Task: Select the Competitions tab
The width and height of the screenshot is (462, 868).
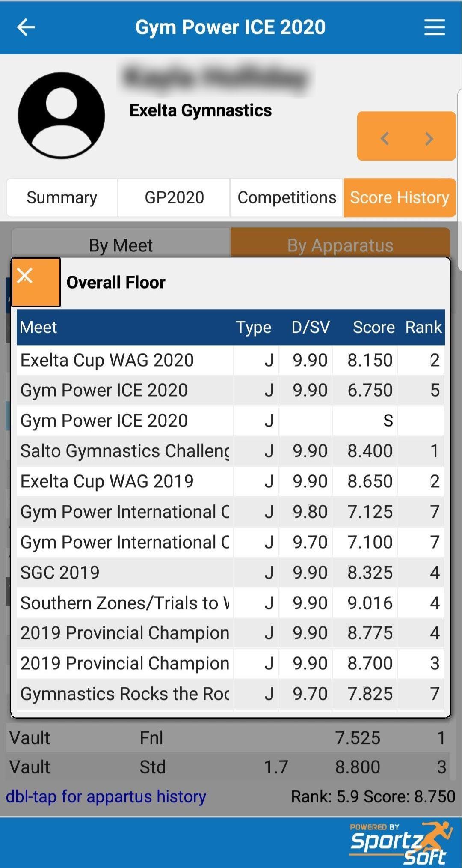Action: coord(287,197)
